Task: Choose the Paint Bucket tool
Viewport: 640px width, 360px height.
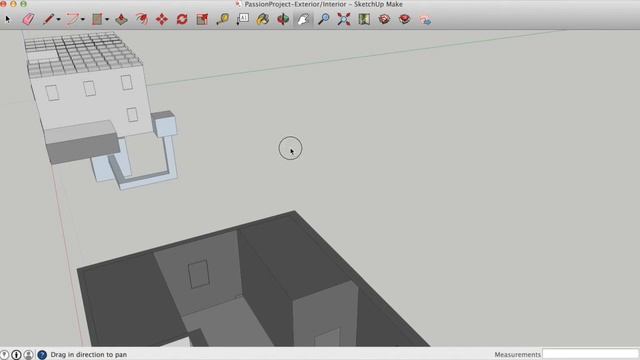Action: [262, 19]
